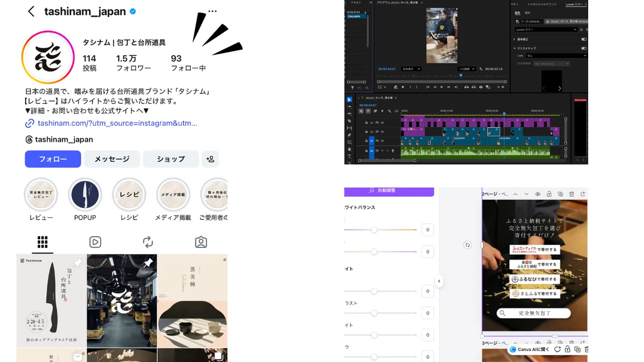Hide Canva page 2 with the eye icon

click(538, 194)
